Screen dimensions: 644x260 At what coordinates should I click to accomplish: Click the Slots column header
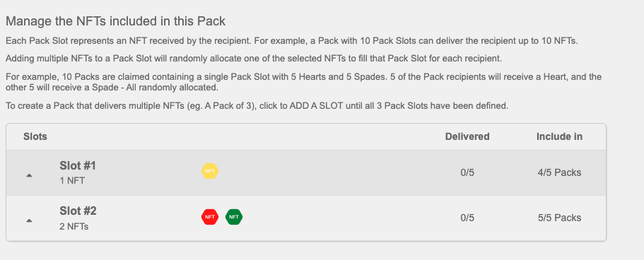(35, 137)
